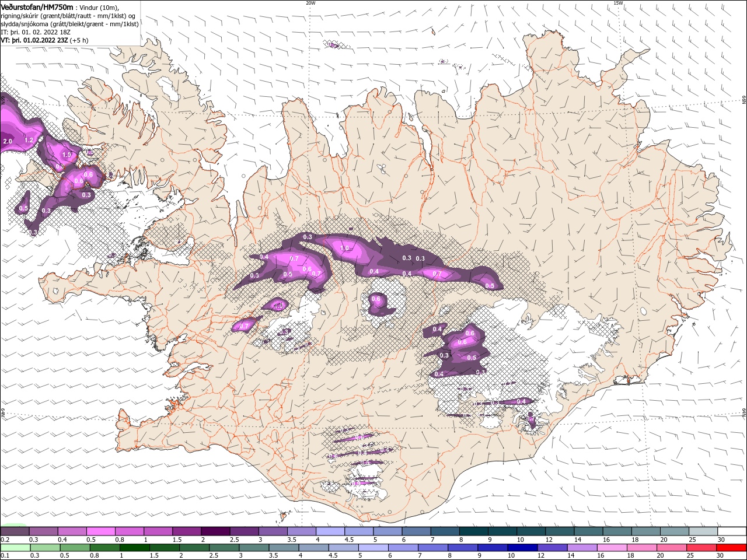The image size is (747, 560).
Task: Click the '30' number label in top legend row
Action: pyautogui.click(x=721, y=540)
